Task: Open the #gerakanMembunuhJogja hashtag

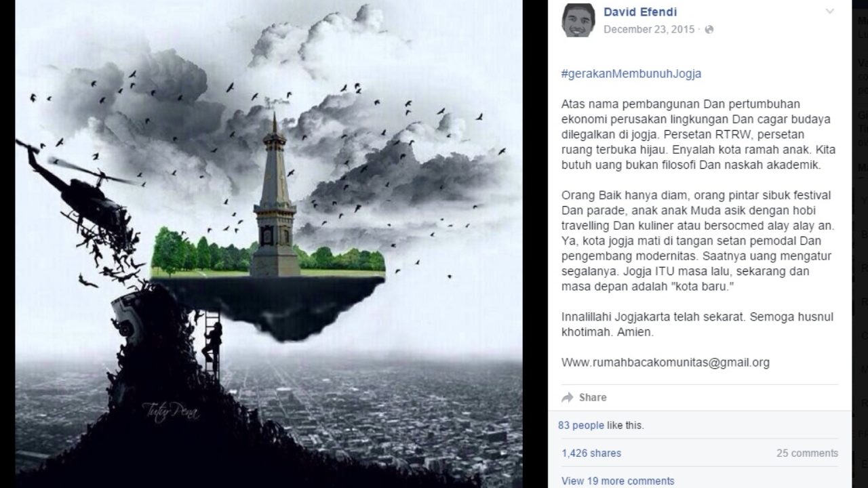Action: (x=631, y=74)
